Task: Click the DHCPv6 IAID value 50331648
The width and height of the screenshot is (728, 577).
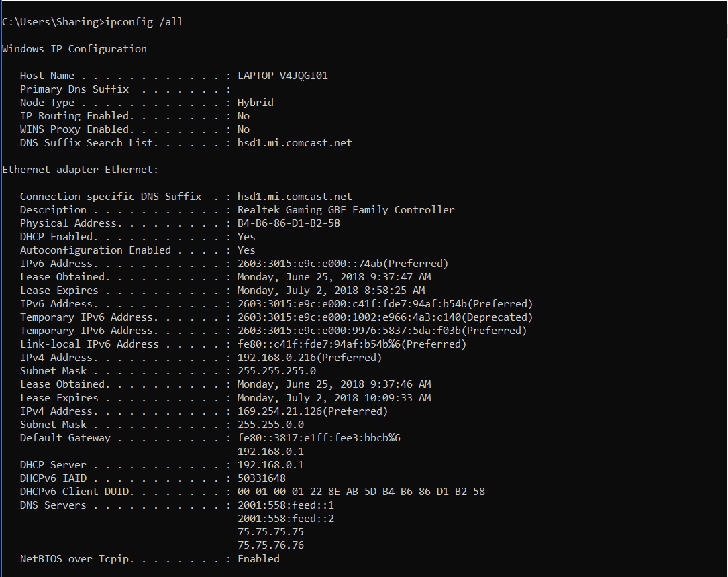Action: point(262,478)
